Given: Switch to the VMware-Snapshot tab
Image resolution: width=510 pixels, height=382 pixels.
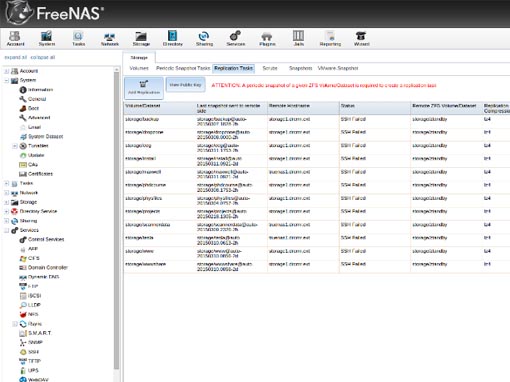Looking at the screenshot, I should (338, 68).
